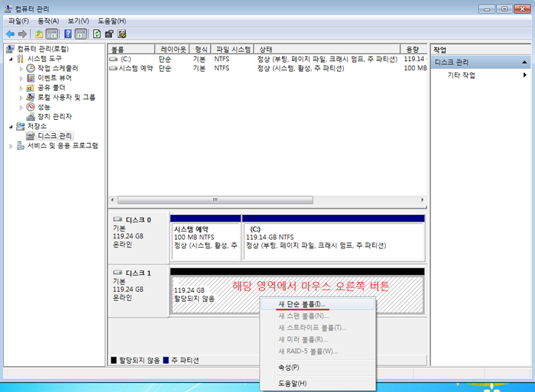Choose 속성(P) from context menu
The width and height of the screenshot is (535, 392).
pyautogui.click(x=318, y=367)
